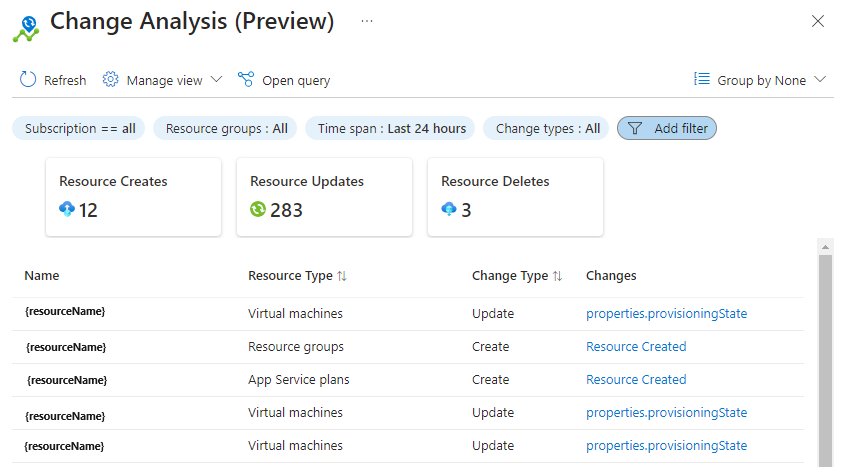Open the Change types : All filter
The height and width of the screenshot is (467, 844).
pyautogui.click(x=546, y=129)
